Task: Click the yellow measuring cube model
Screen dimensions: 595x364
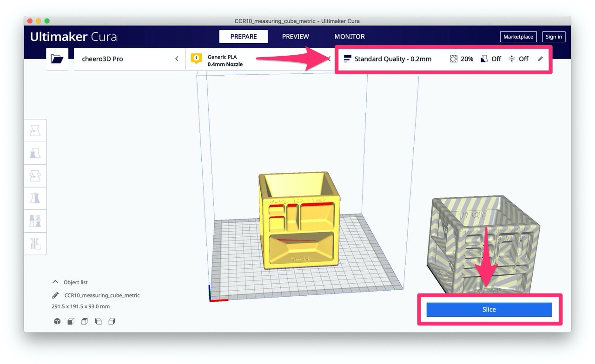Action: point(300,221)
